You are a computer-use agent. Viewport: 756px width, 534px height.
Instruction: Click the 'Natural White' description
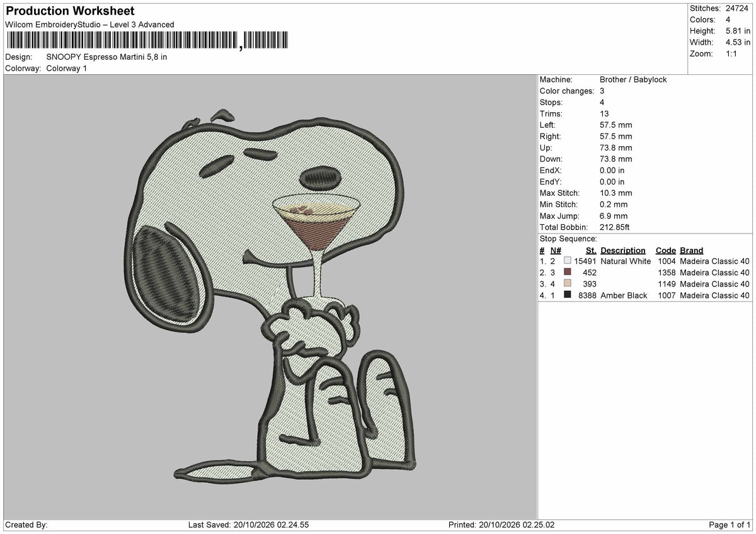pyautogui.click(x=626, y=261)
